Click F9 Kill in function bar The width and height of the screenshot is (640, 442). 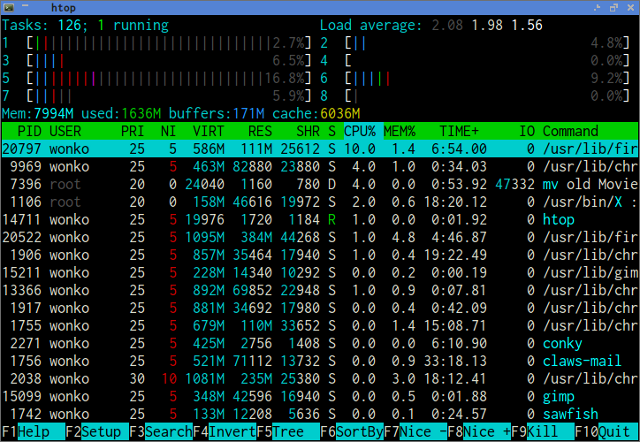(x=543, y=432)
